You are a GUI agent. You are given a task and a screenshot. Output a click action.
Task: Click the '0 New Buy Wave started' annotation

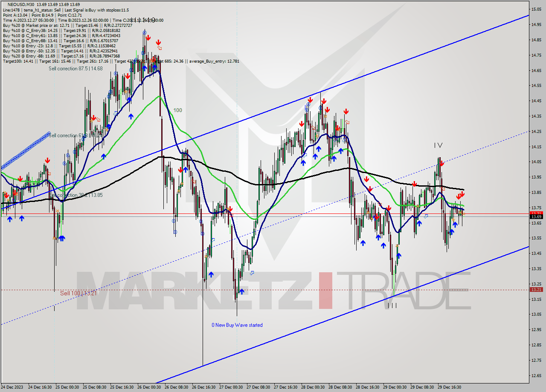click(x=237, y=325)
